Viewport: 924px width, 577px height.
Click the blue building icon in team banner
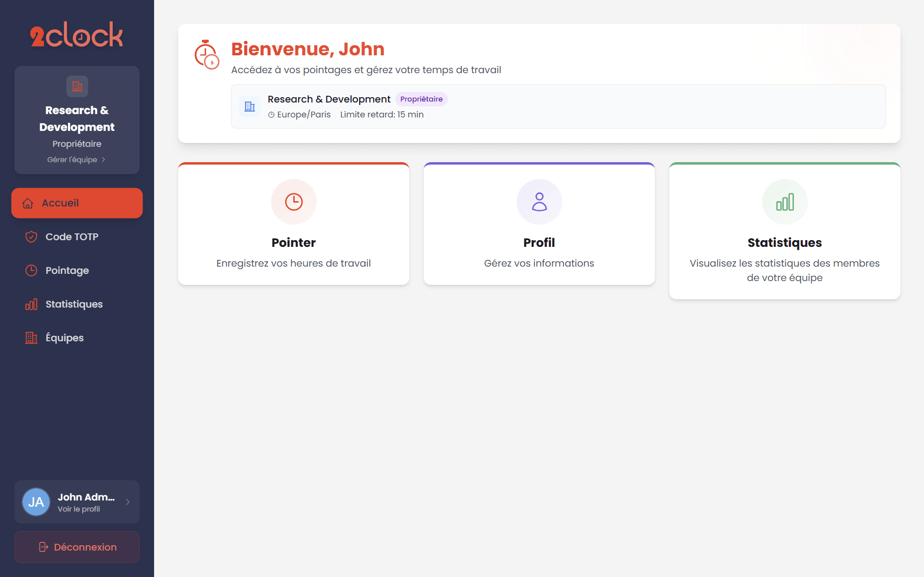(249, 106)
